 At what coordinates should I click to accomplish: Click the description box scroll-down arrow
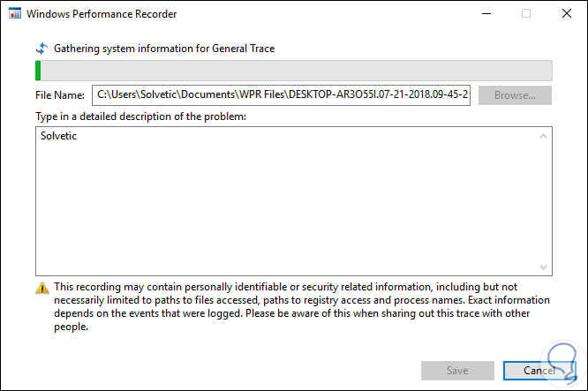point(543,266)
